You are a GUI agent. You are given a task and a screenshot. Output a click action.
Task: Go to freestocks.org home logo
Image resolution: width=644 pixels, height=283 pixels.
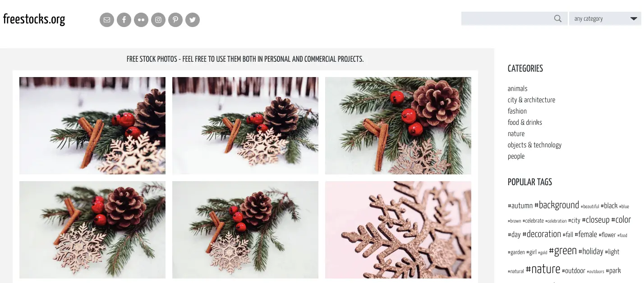point(34,19)
